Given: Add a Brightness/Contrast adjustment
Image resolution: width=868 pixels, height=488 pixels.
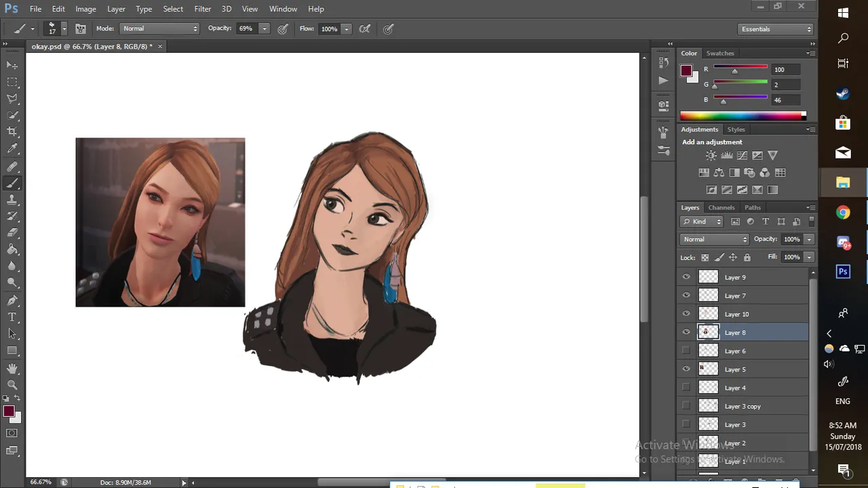Looking at the screenshot, I should [711, 155].
